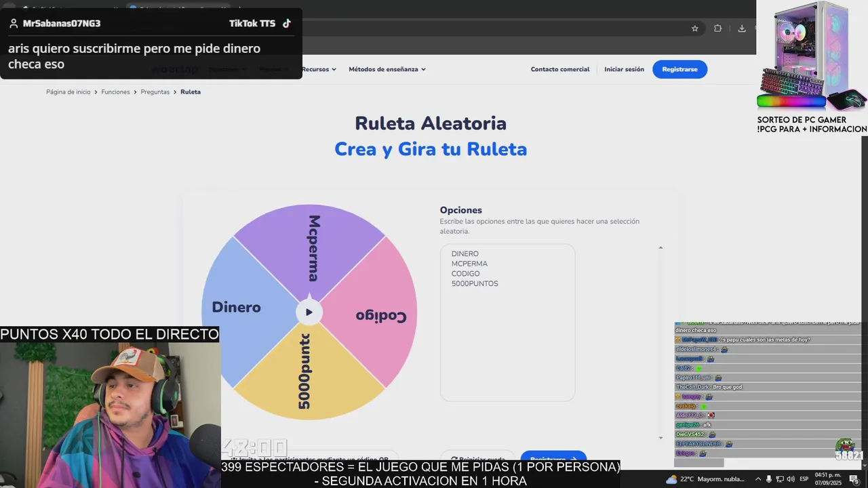Screen dimensions: 868x488
Task: Click the 5000PUNTOS line in the options
Action: [475, 284]
